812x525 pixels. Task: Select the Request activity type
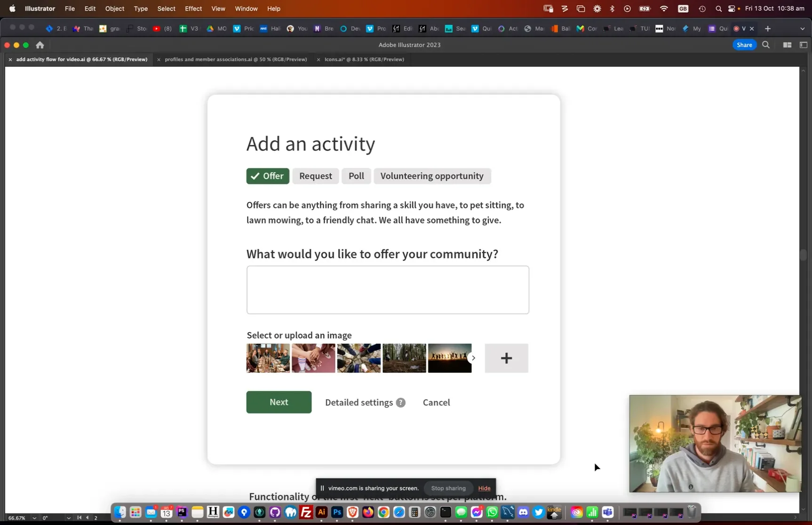click(316, 176)
